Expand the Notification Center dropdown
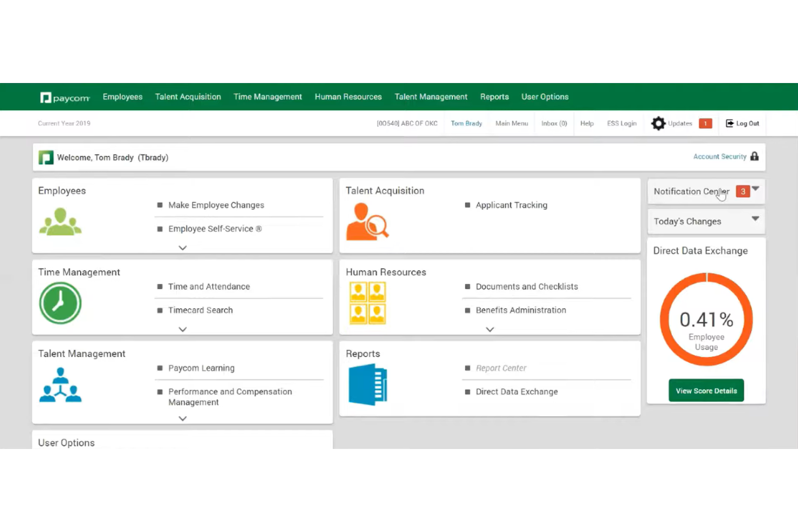This screenshot has height=532, width=798. [756, 189]
